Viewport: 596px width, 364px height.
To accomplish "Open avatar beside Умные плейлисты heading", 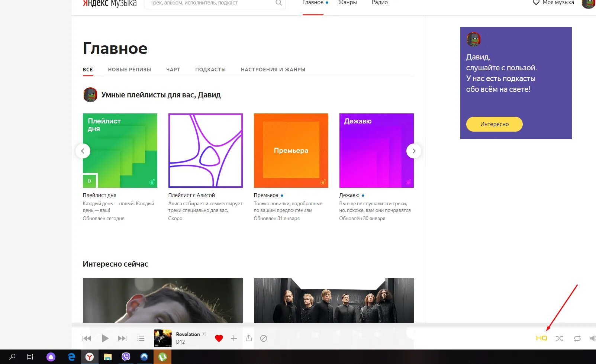I will click(x=90, y=95).
